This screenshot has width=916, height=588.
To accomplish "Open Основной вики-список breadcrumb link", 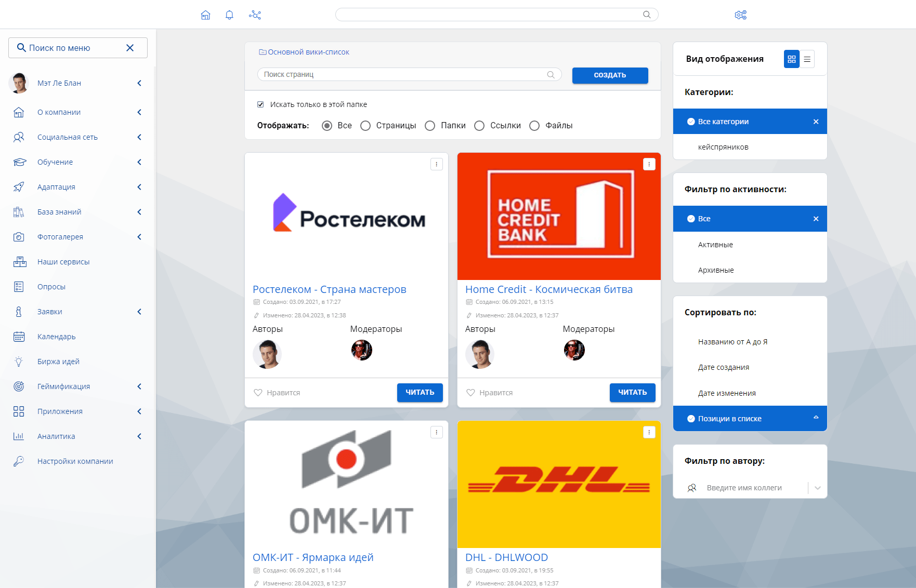I will point(308,52).
